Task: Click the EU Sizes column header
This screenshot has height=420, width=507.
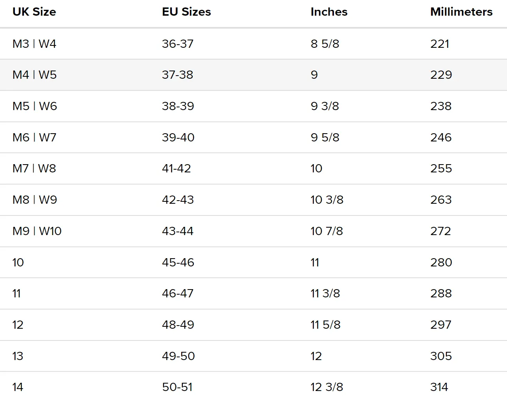Action: [186, 12]
